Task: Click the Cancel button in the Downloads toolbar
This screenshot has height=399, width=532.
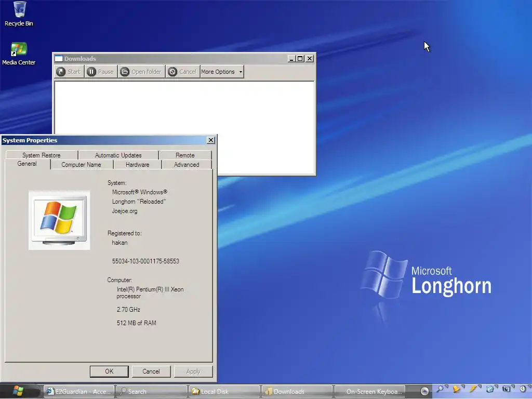Action: [182, 72]
